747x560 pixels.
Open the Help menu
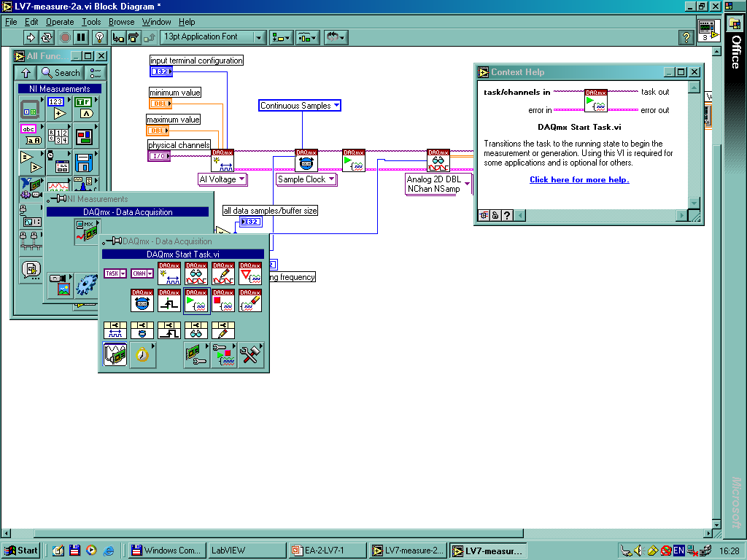point(187,22)
